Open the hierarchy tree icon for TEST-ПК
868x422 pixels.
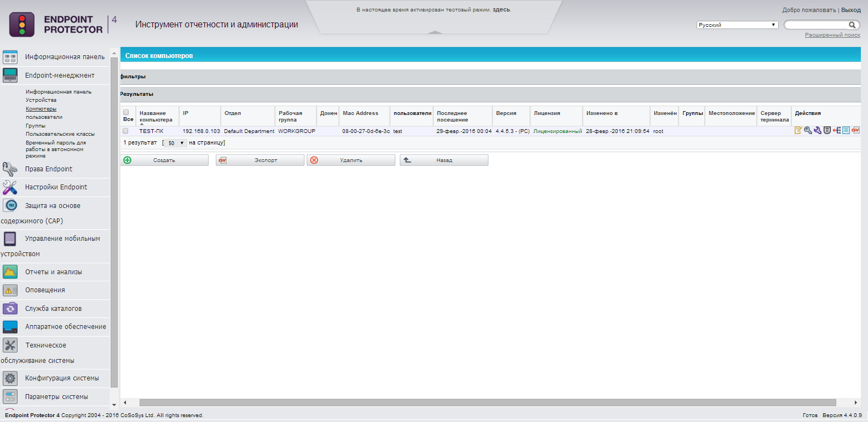click(837, 130)
